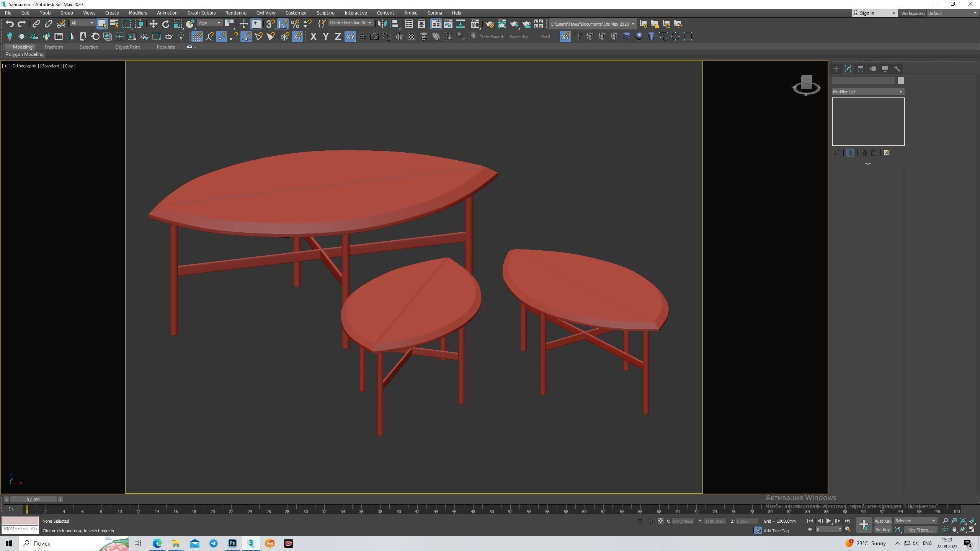Choose the Select and Uniform Scale tool

(x=178, y=24)
